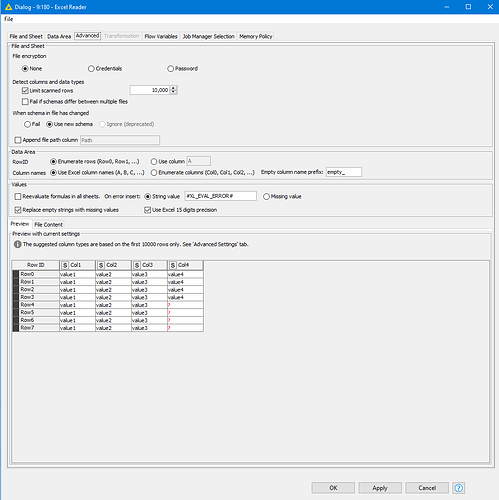The width and height of the screenshot is (499, 500).
Task: Enable Fail if schemas differ checkbox
Action: tap(25, 101)
